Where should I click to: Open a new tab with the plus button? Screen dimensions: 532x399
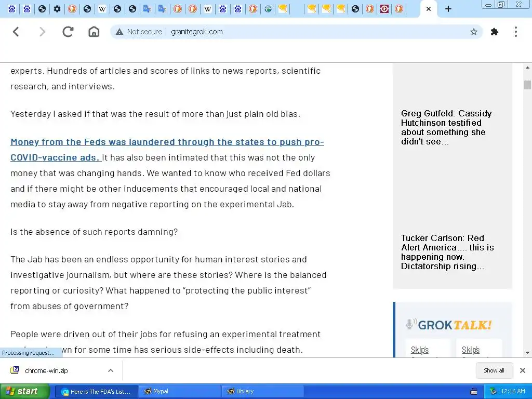pos(448,9)
